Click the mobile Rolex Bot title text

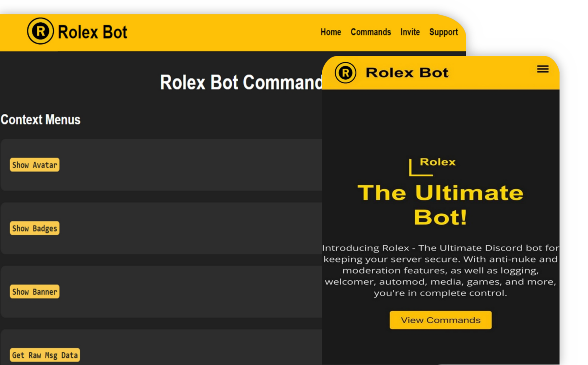407,73
